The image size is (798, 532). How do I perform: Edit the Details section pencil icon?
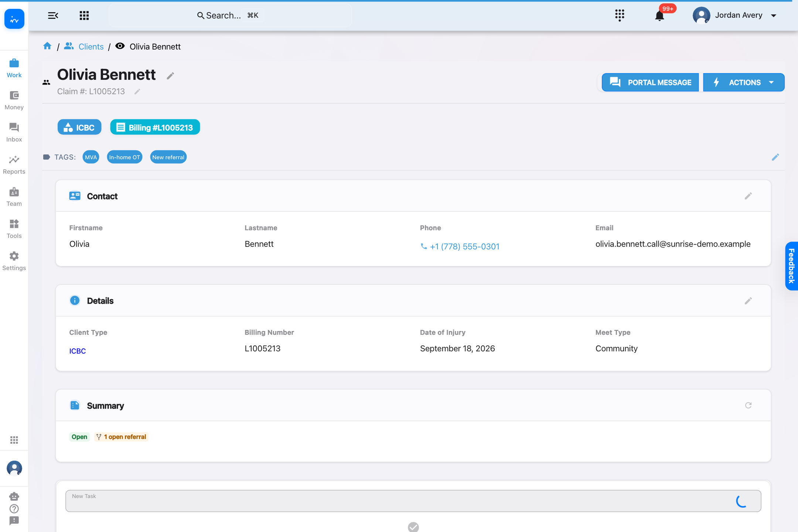coord(748,301)
